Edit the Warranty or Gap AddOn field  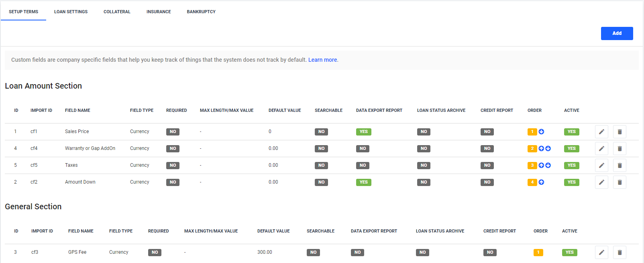click(x=601, y=148)
